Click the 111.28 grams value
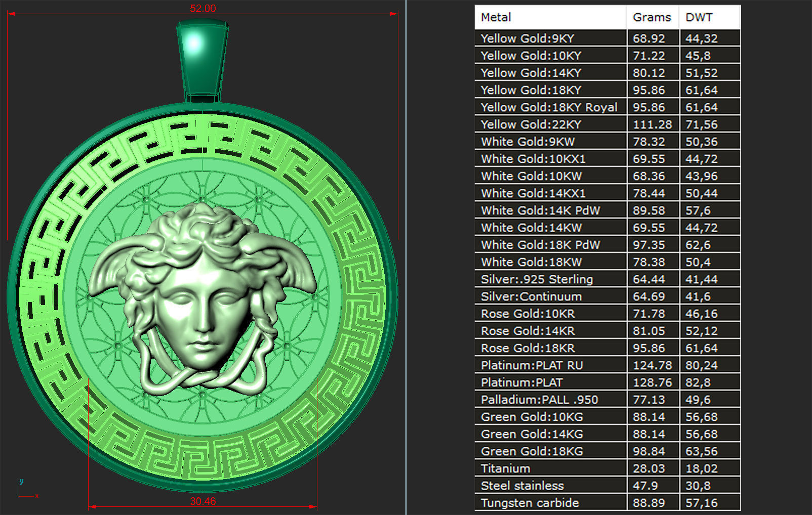The image size is (812, 515). tap(652, 124)
